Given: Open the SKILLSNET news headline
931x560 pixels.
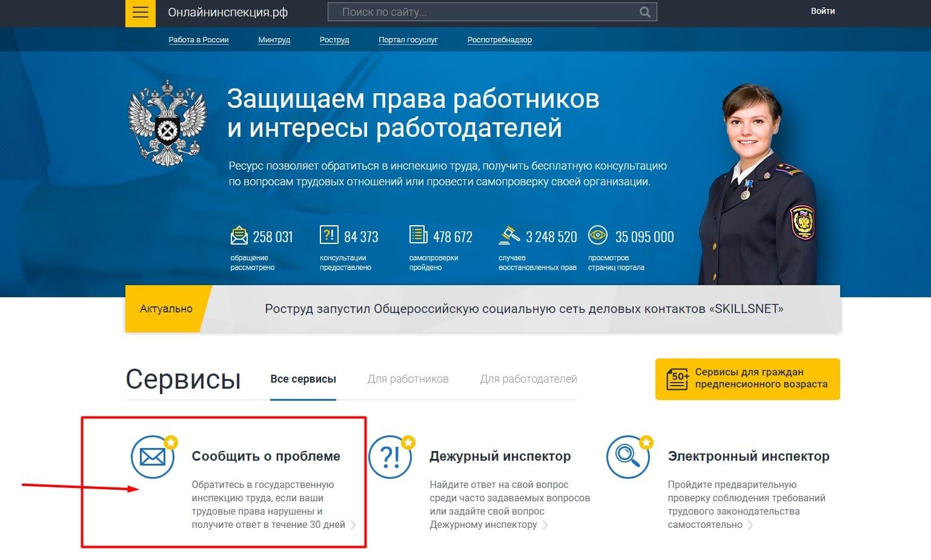Looking at the screenshot, I should (x=524, y=309).
